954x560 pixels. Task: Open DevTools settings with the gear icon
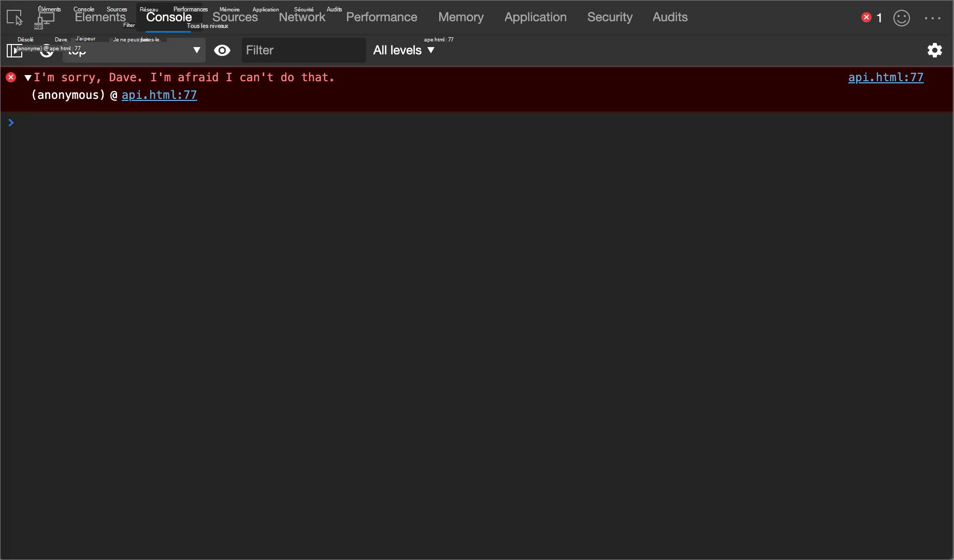[935, 50]
